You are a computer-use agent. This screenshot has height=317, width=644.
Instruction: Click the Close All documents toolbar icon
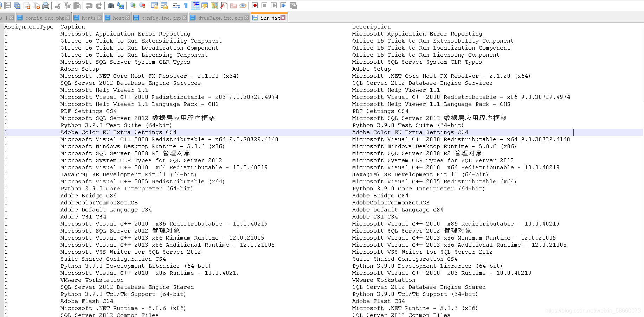tap(36, 6)
